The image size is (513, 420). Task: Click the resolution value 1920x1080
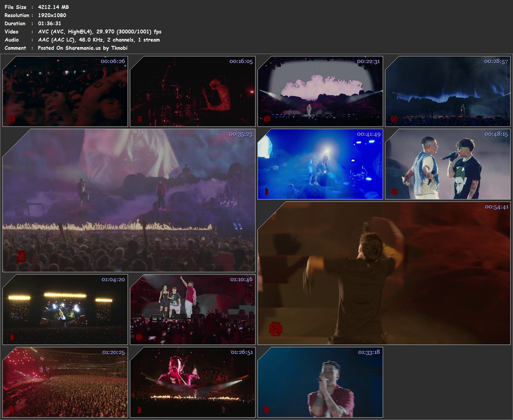click(x=52, y=15)
